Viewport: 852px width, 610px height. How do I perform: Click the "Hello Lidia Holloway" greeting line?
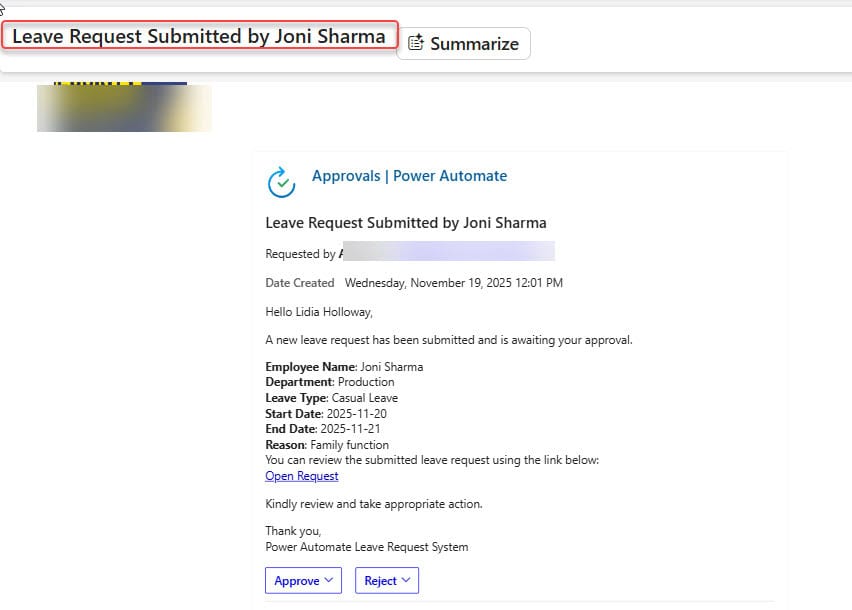319,312
